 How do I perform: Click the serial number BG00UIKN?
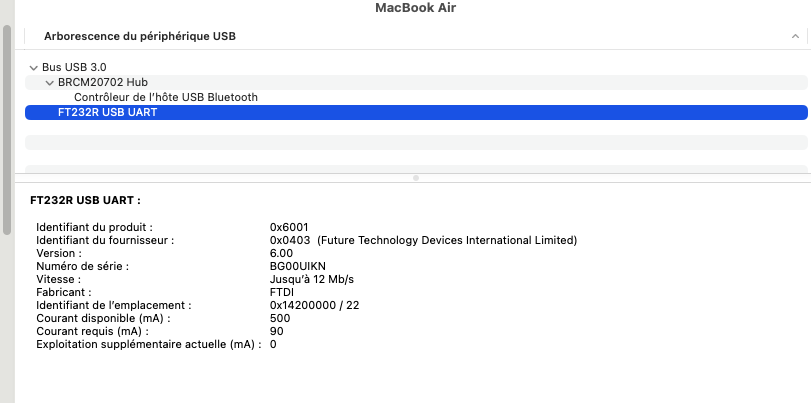click(298, 266)
